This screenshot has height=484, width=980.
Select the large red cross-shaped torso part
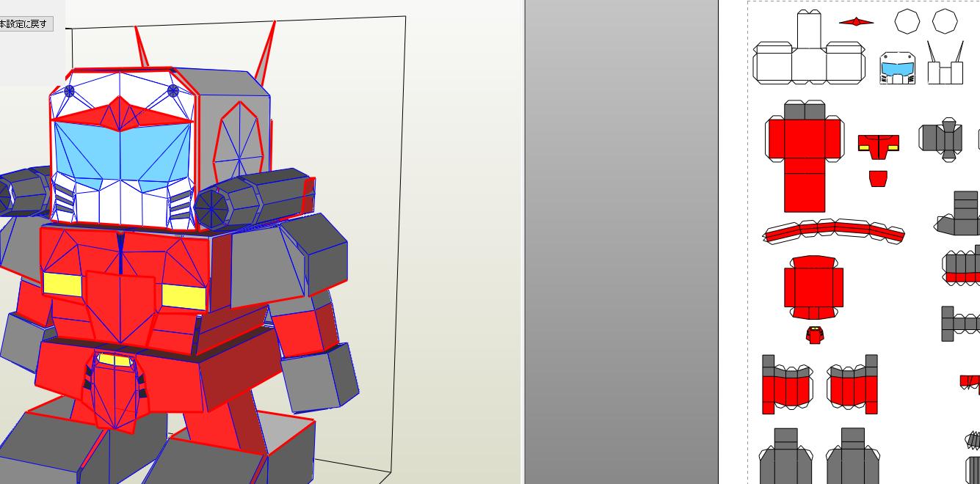[805, 157]
